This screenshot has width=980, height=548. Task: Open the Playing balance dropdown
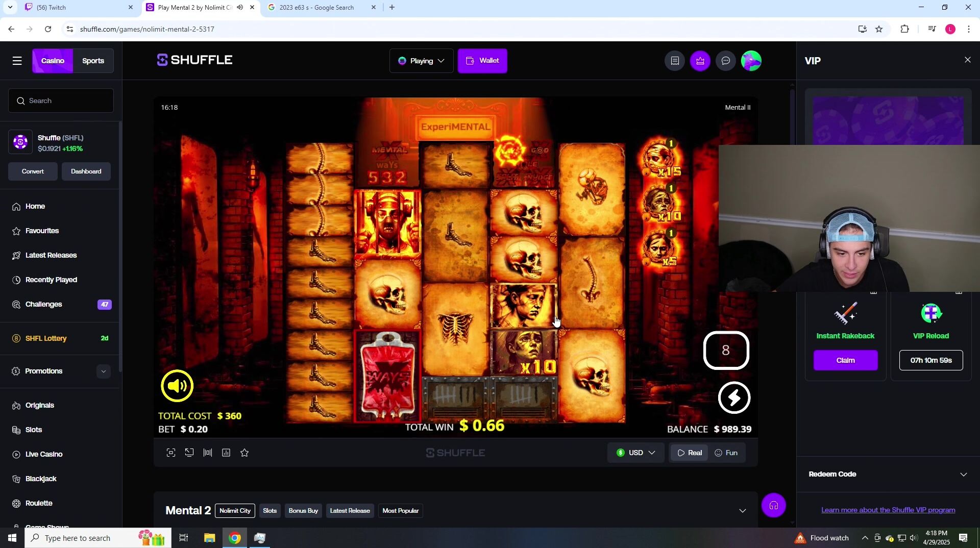click(421, 61)
